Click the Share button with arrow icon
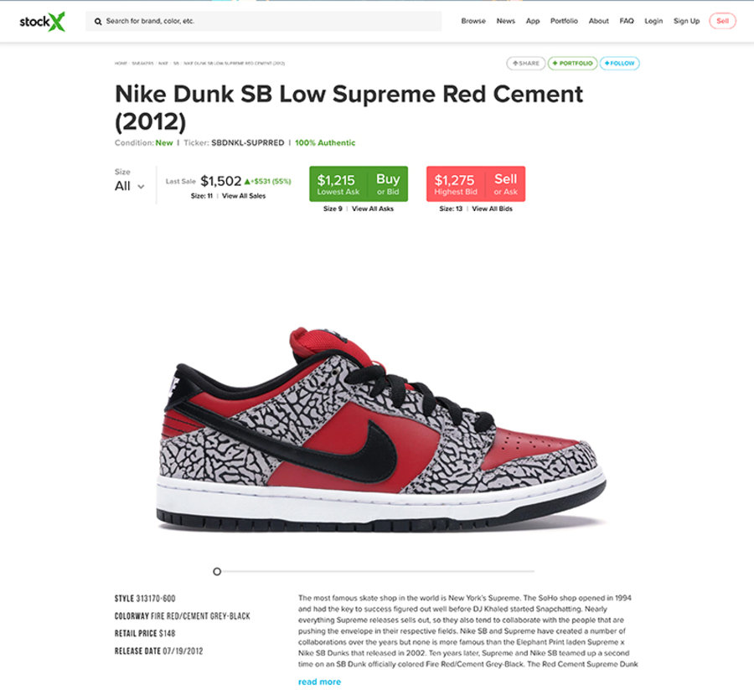The image size is (754, 700). 525,63
